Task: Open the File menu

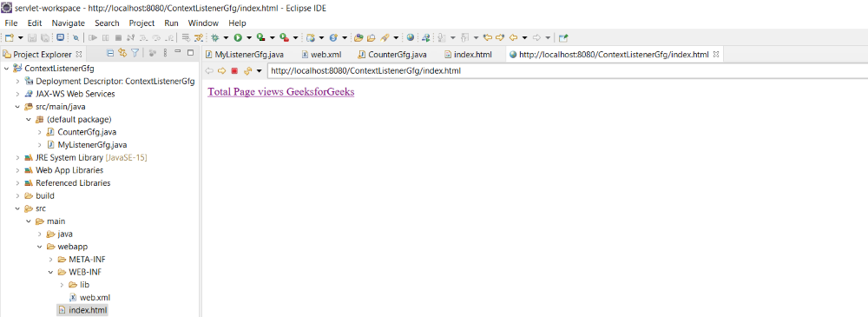Action: (11, 23)
